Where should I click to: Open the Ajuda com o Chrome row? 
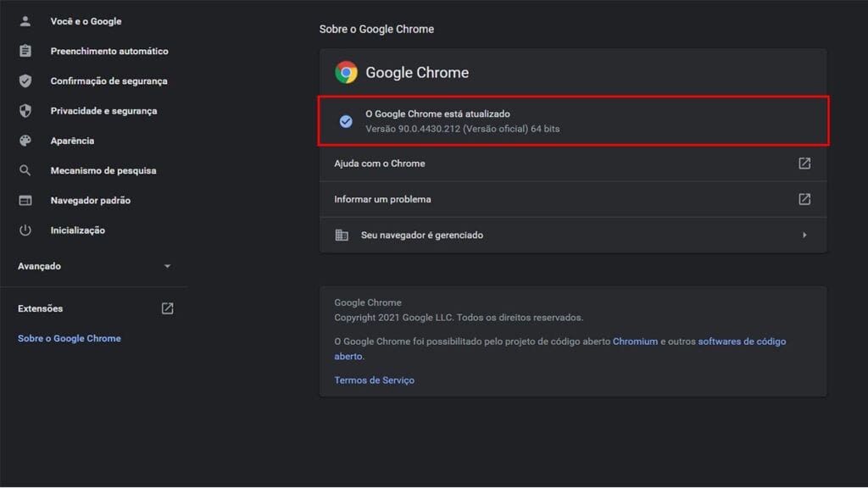pyautogui.click(x=573, y=164)
